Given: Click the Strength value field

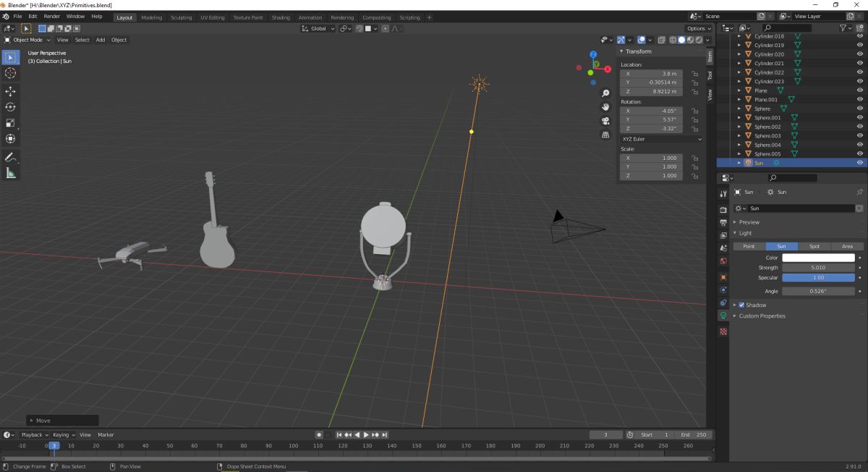Looking at the screenshot, I should [818, 268].
